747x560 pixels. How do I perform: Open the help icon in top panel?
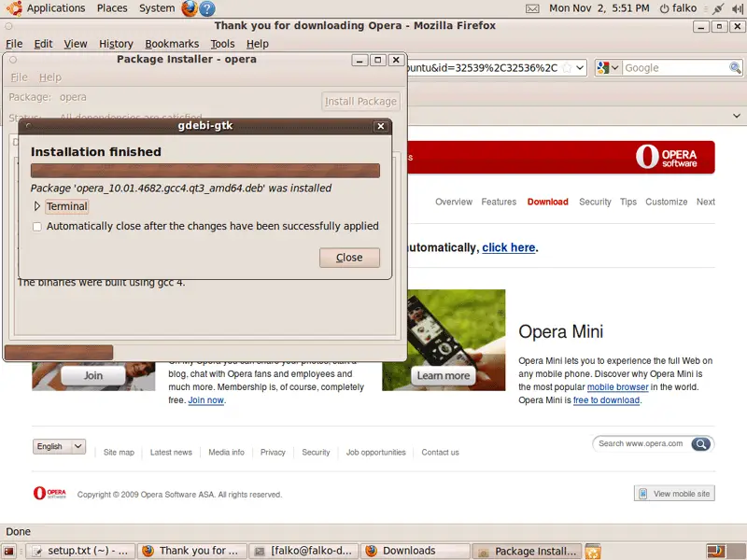tap(206, 8)
